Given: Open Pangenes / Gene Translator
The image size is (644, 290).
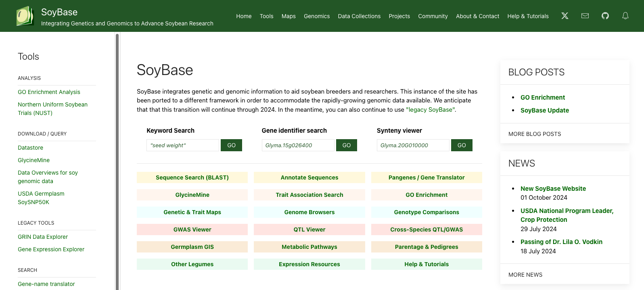Looking at the screenshot, I should (x=427, y=177).
